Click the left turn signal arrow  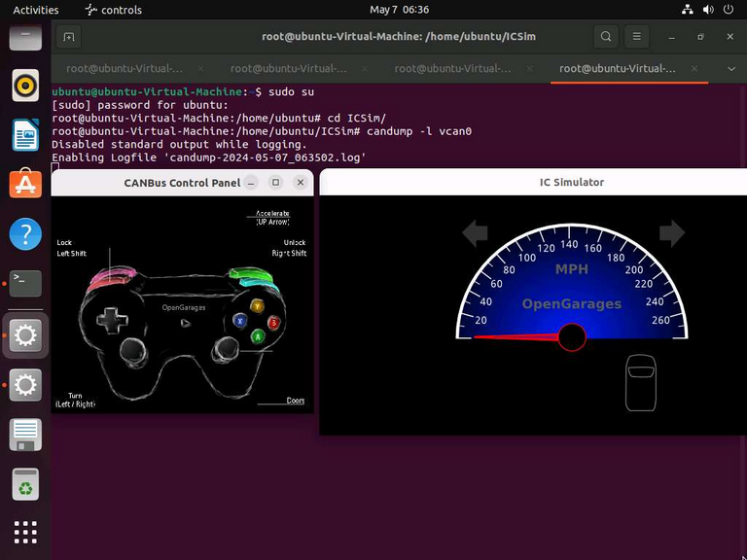click(475, 233)
